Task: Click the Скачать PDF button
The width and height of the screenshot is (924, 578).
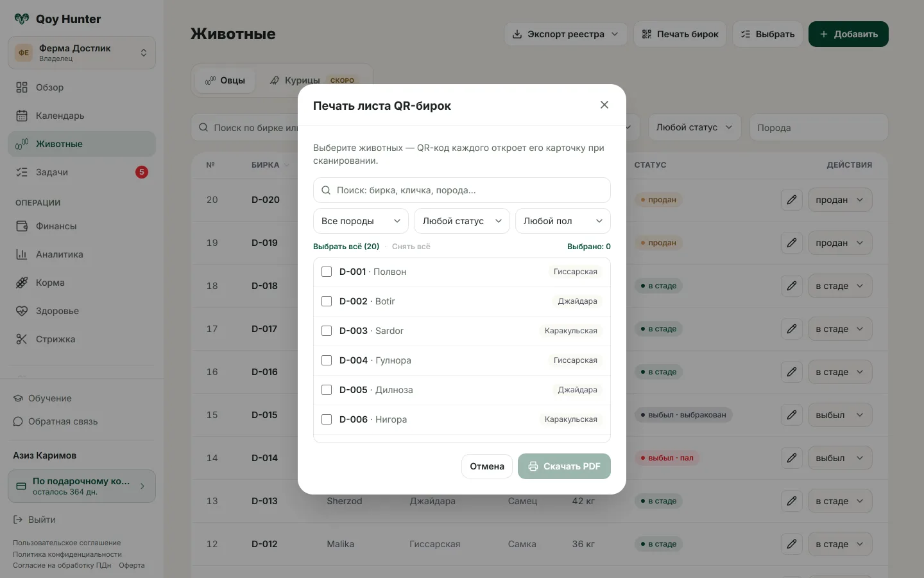Action: pyautogui.click(x=564, y=466)
